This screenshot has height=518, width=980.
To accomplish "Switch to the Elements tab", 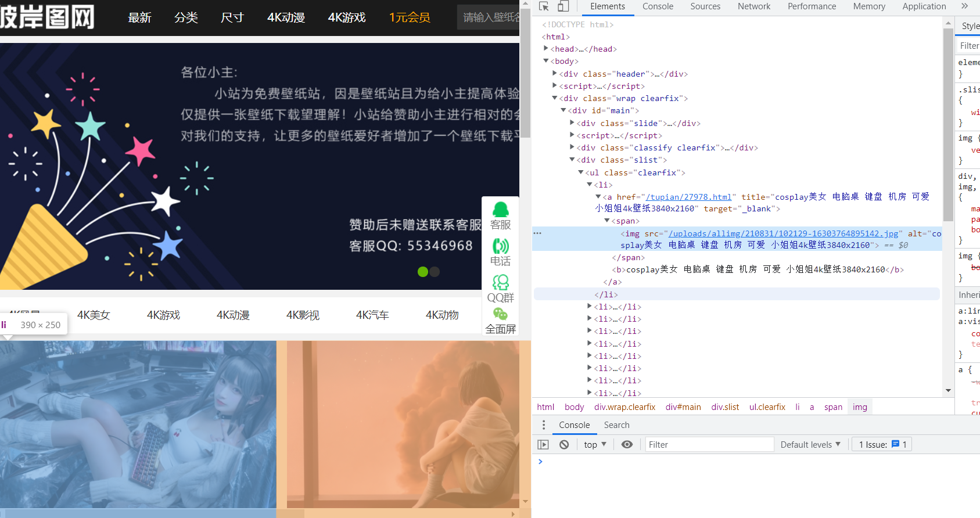I will (608, 6).
